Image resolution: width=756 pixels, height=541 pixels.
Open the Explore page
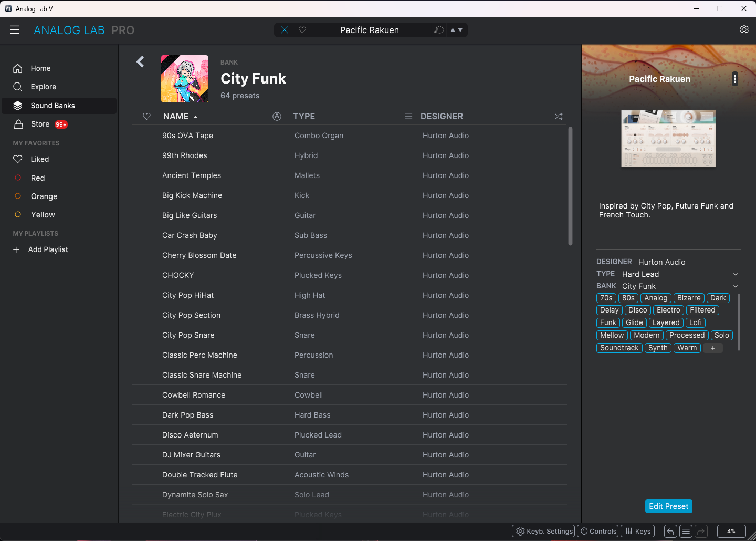(x=59, y=87)
